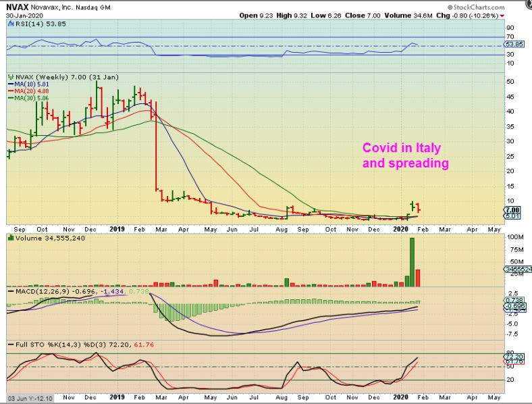Screen dimensions: 532x404
Task: Click the 100M label on volume axis
Action: click(x=515, y=237)
